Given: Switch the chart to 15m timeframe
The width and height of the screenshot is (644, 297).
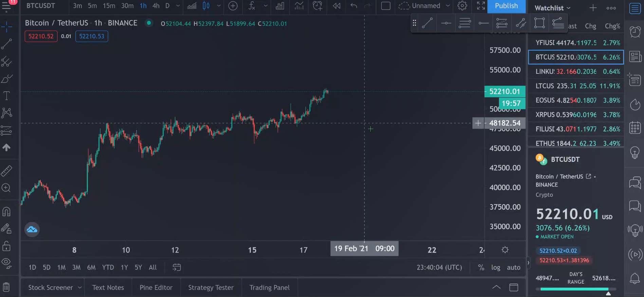Looking at the screenshot, I should click(x=109, y=6).
